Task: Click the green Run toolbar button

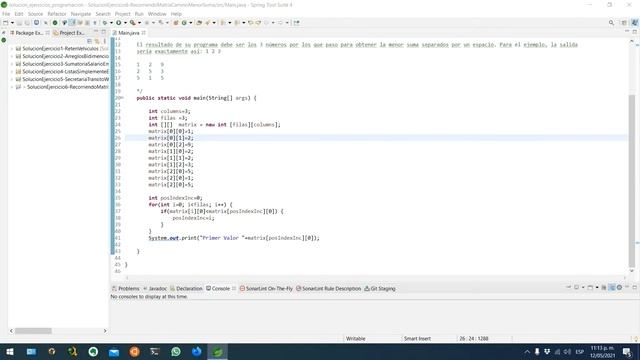Action: point(119,23)
